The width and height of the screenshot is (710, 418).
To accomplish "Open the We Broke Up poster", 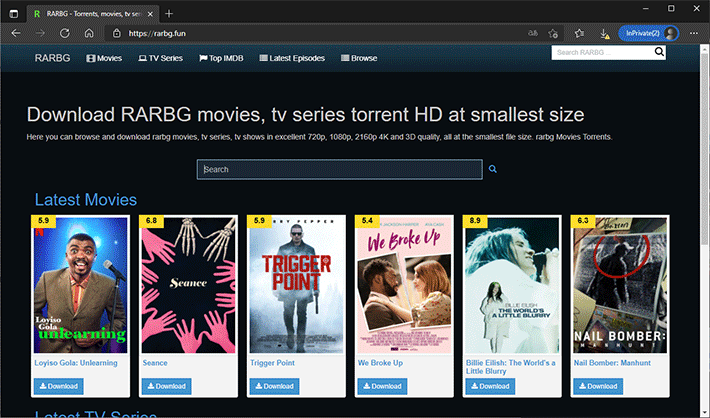I will [404, 285].
